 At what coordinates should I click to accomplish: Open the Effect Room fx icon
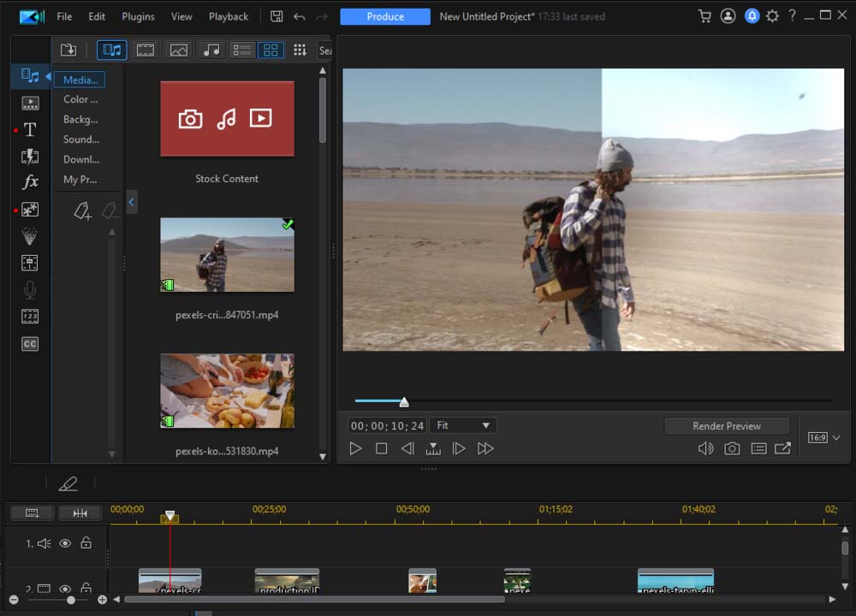pyautogui.click(x=30, y=182)
